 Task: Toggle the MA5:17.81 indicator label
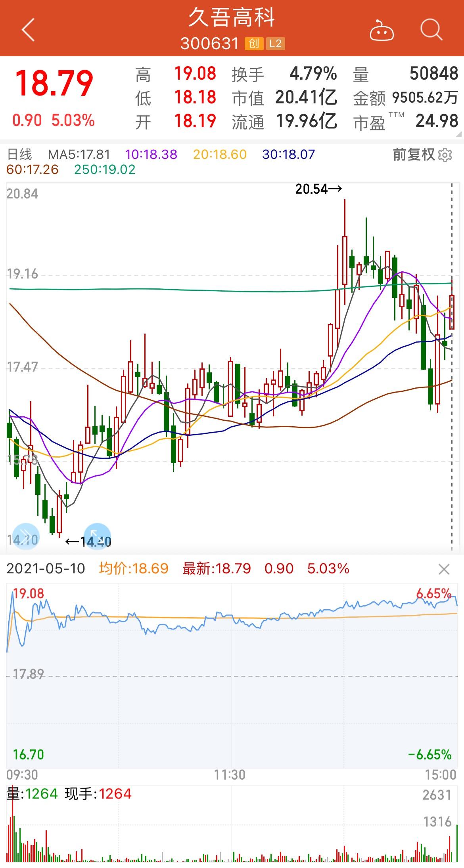(x=79, y=155)
